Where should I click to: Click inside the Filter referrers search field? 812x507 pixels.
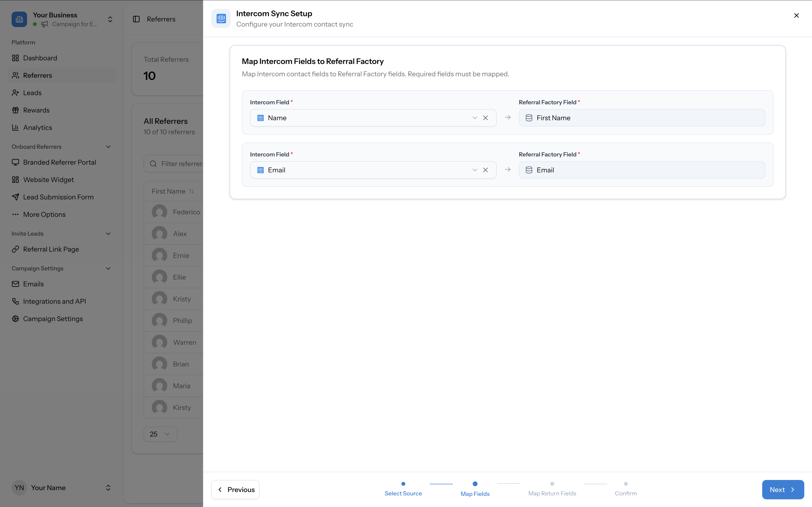tap(181, 164)
